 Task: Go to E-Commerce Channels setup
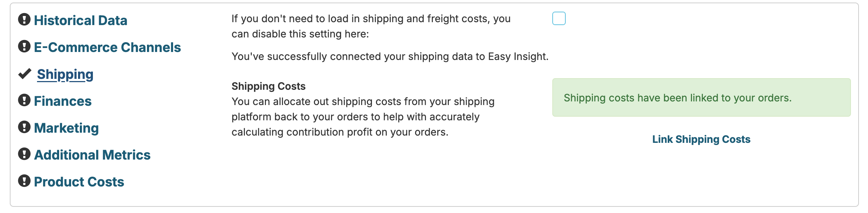click(x=107, y=47)
